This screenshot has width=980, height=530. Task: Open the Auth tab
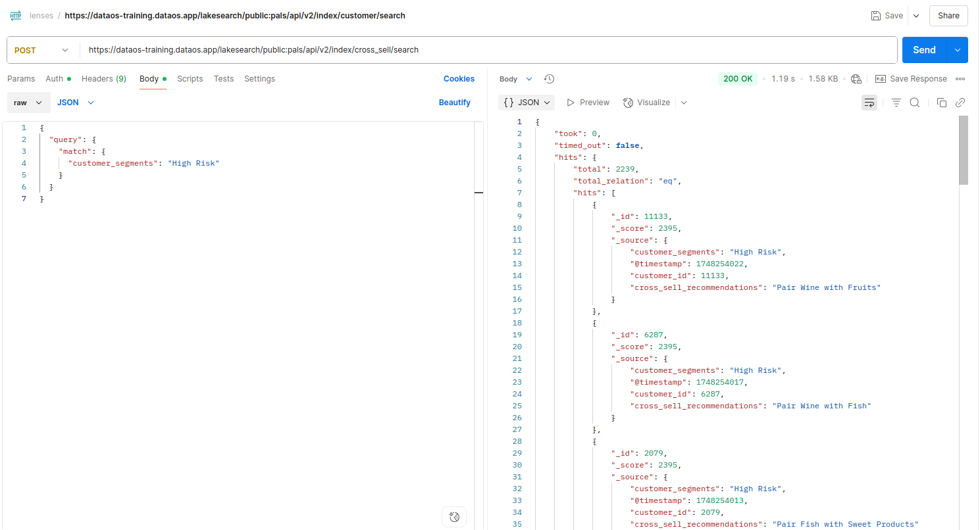[58, 79]
